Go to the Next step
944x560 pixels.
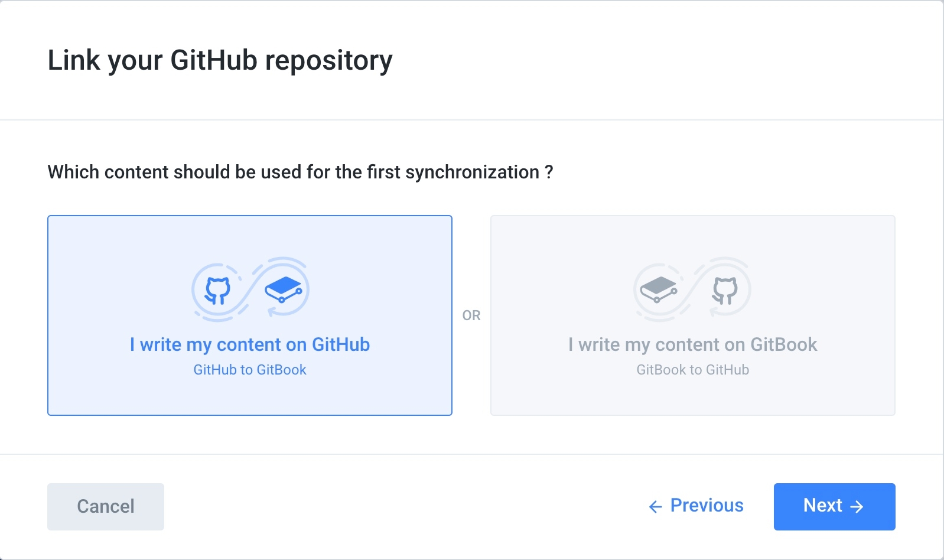point(834,506)
